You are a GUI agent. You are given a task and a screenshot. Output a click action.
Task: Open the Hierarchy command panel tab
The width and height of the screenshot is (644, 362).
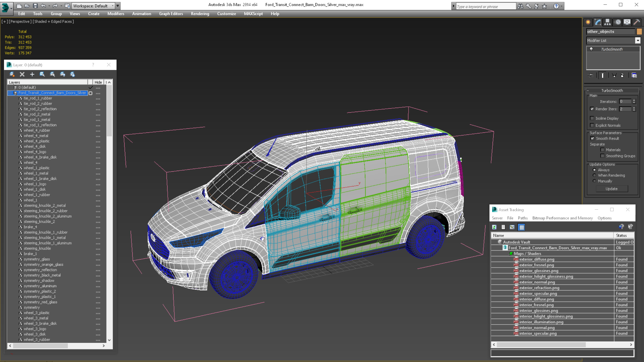point(608,22)
